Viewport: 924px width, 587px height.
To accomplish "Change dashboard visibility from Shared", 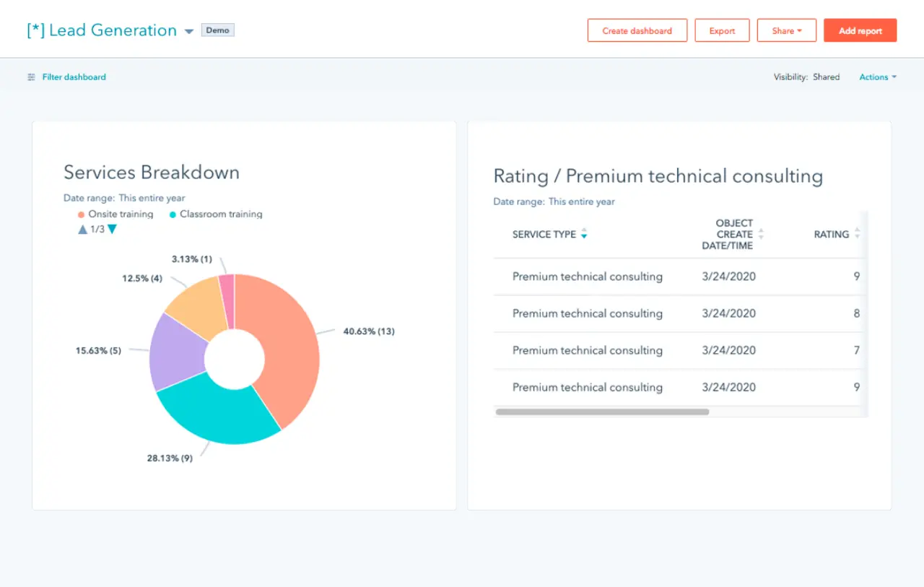I will (826, 77).
